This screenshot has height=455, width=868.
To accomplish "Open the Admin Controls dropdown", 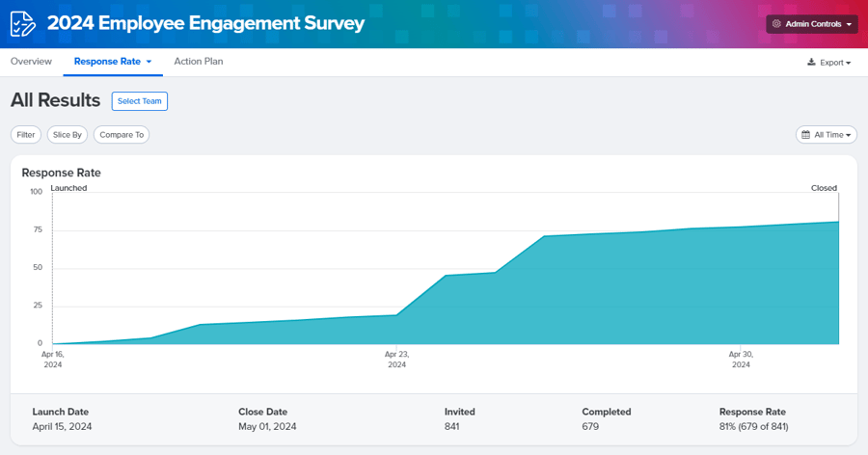I will [812, 24].
